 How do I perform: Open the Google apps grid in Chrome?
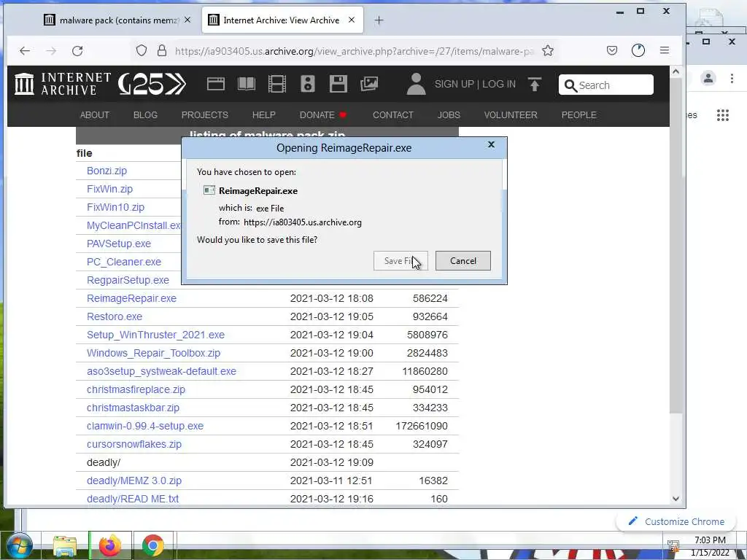(x=723, y=114)
